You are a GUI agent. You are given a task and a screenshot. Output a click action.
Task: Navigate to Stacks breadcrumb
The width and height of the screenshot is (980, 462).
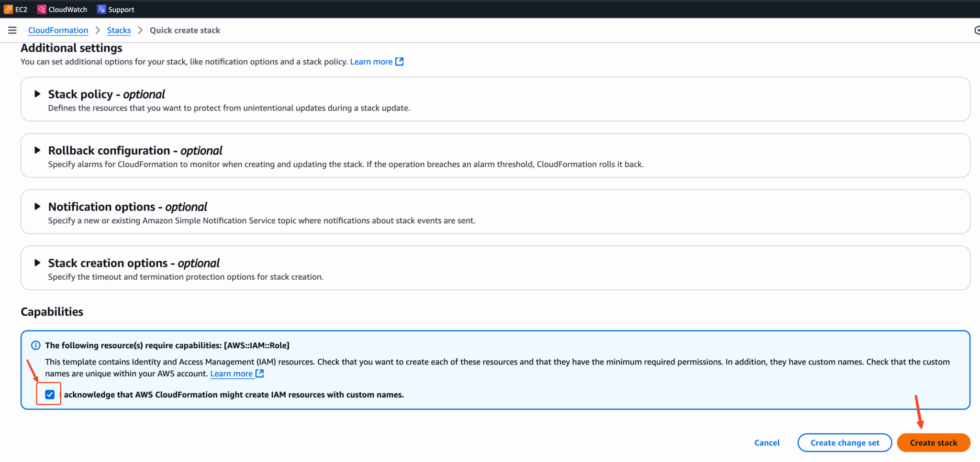pos(119,30)
